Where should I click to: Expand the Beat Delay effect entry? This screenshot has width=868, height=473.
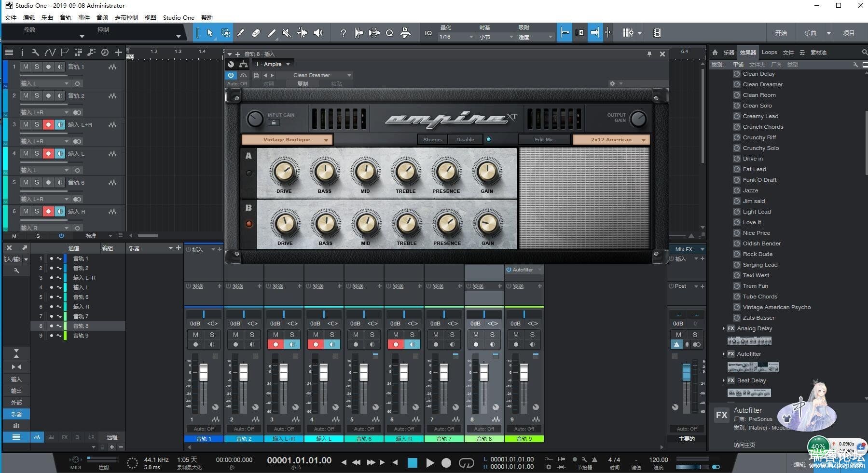[x=723, y=380]
